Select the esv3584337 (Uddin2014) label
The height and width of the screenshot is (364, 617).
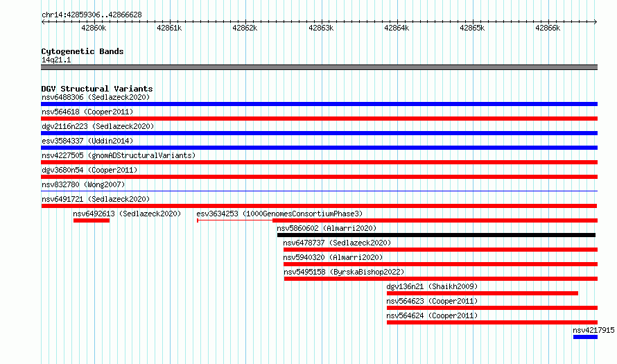pyautogui.click(x=87, y=141)
